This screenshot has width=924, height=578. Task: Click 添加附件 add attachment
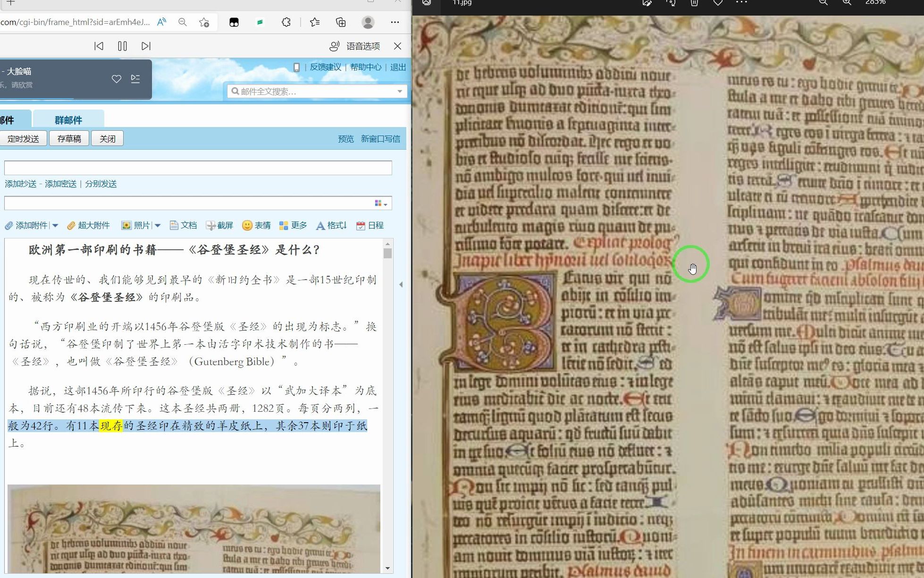(x=26, y=225)
